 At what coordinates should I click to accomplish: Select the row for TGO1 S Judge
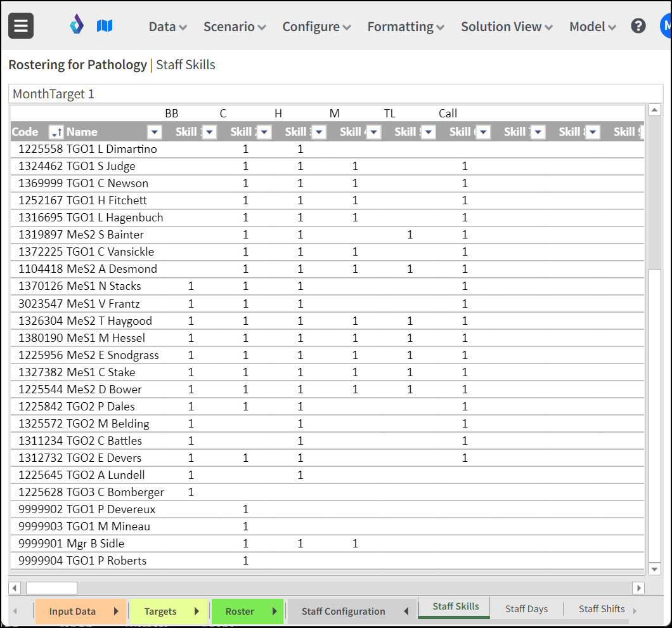click(x=327, y=166)
